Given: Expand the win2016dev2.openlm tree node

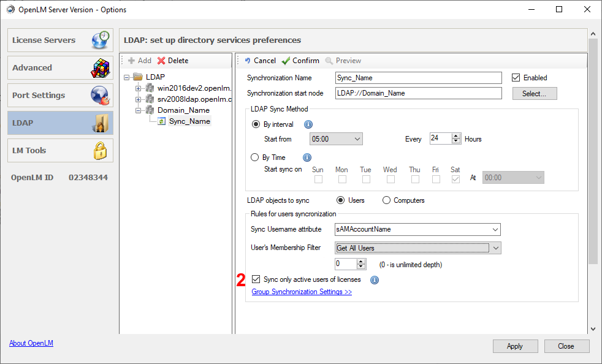Looking at the screenshot, I should 139,88.
